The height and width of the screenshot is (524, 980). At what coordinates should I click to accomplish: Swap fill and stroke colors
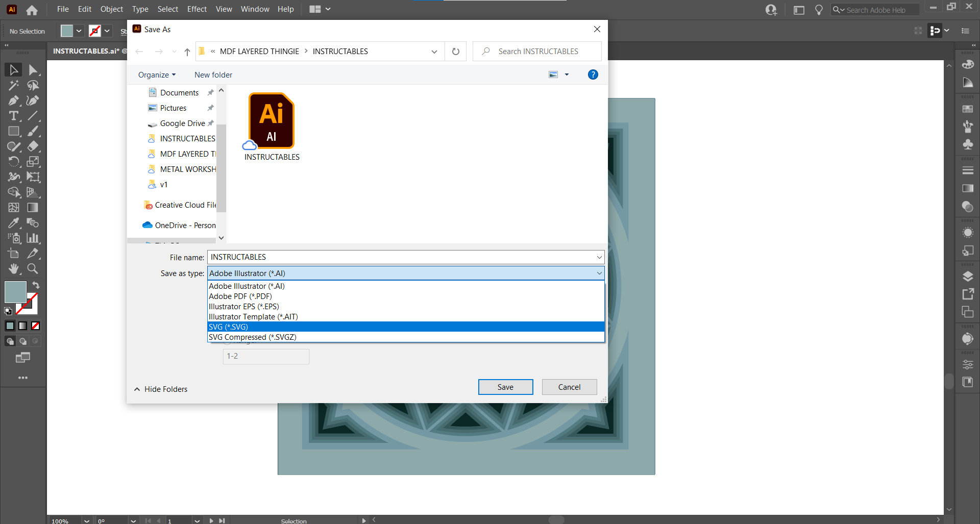point(36,285)
